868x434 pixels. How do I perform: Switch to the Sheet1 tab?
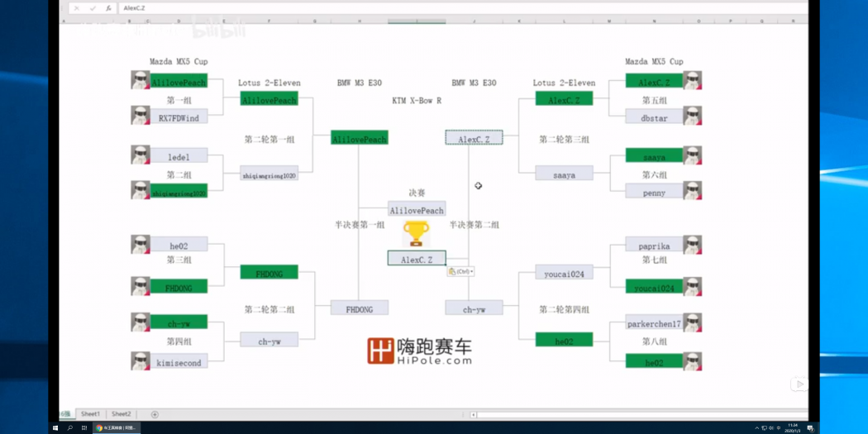90,414
